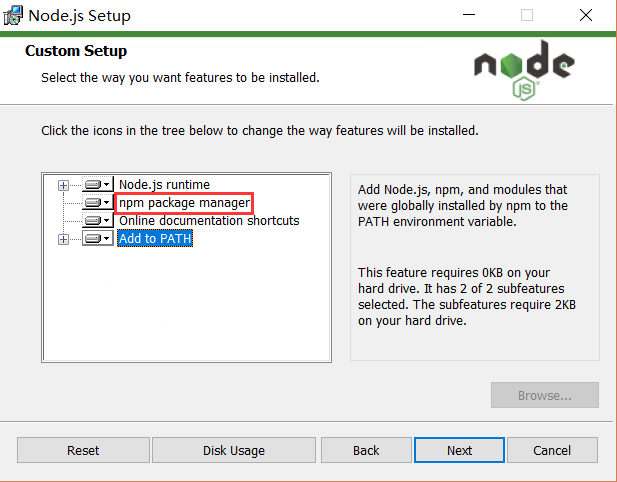
Task: Select the Add to PATH feature
Action: point(155,238)
